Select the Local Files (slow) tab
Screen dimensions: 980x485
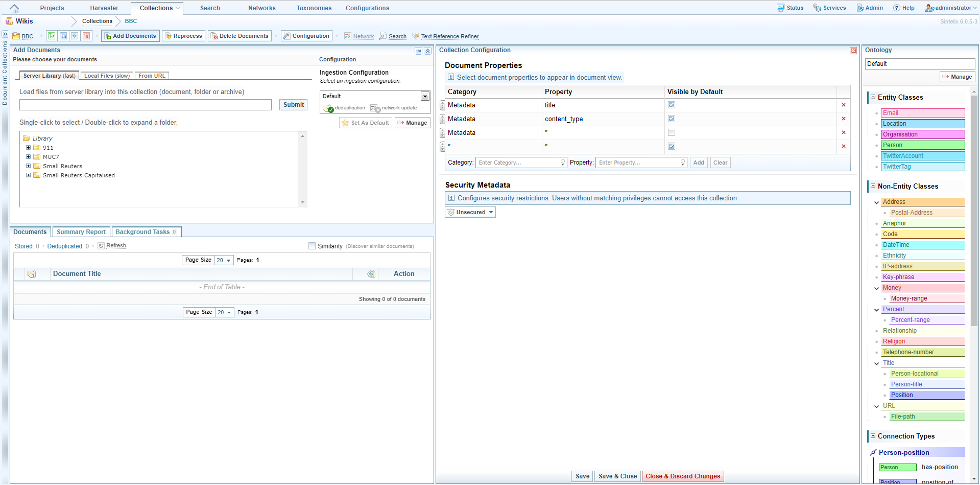(107, 76)
